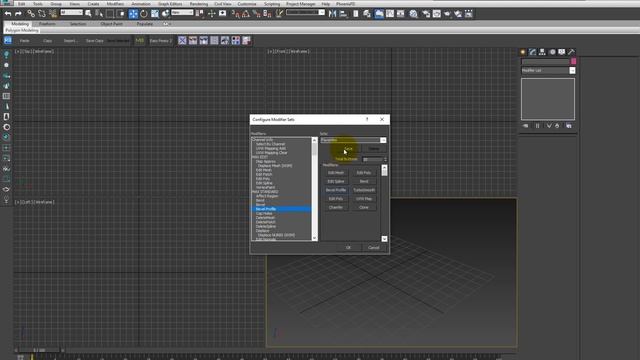
Task: Activate the Select and Place tool
Action: click(165, 14)
